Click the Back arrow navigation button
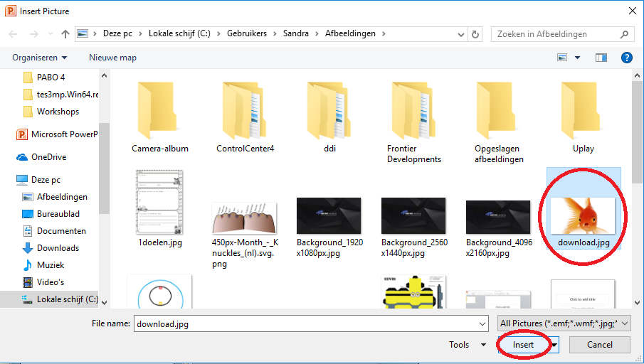The image size is (644, 364). (x=14, y=34)
